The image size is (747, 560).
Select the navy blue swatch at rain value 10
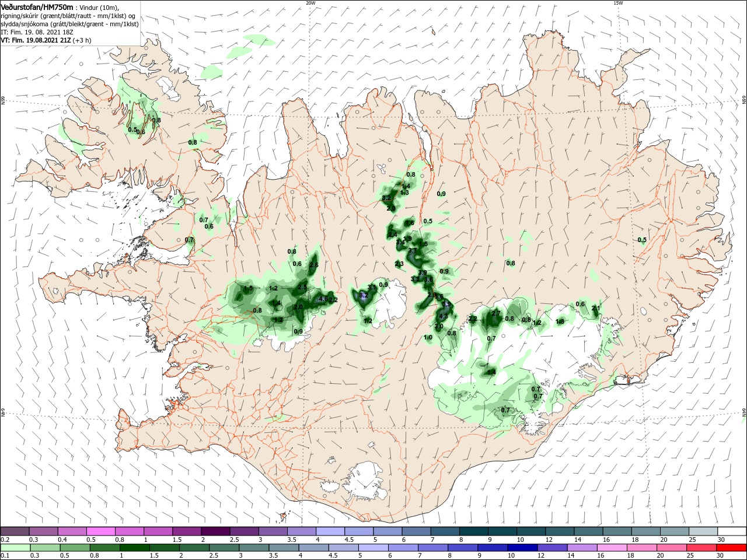tap(522, 548)
